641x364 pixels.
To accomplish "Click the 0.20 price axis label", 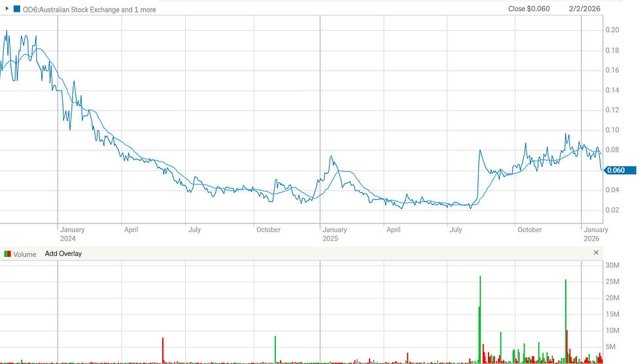I will pyautogui.click(x=612, y=30).
